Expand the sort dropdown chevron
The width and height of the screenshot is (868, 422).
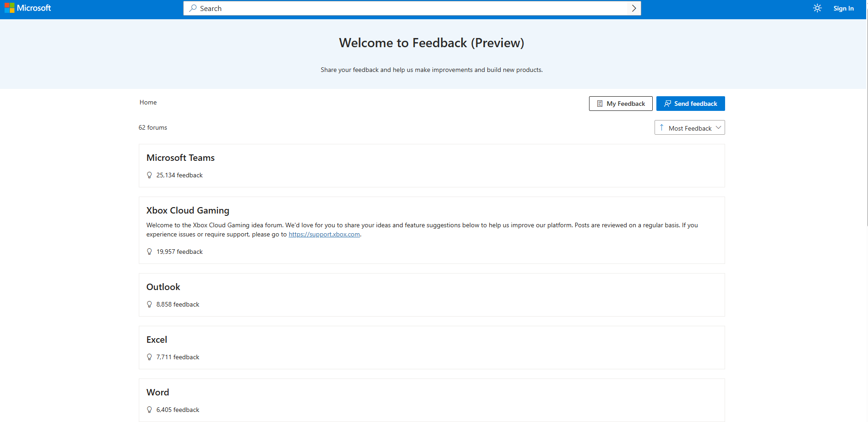point(718,127)
